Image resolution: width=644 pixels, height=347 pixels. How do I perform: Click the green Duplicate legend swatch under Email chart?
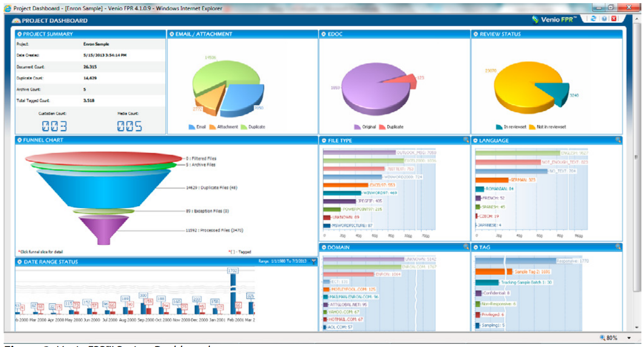coord(243,127)
